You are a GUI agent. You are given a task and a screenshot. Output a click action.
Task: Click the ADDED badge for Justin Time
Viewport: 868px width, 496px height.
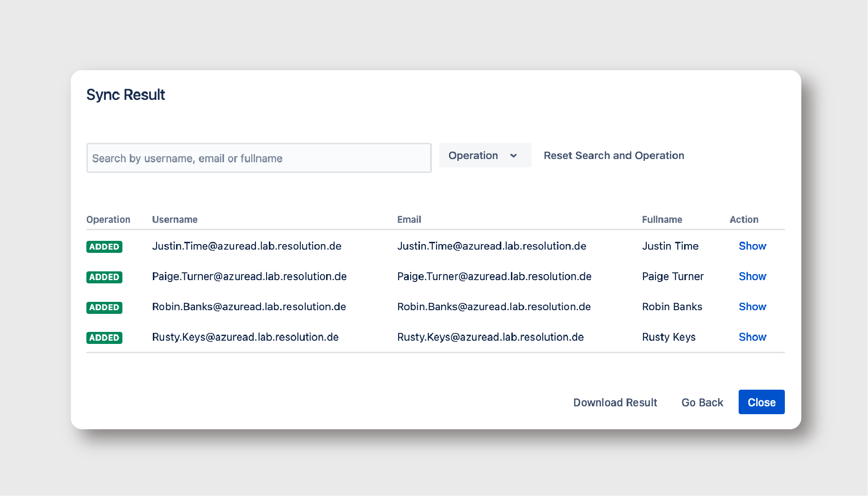tap(104, 247)
